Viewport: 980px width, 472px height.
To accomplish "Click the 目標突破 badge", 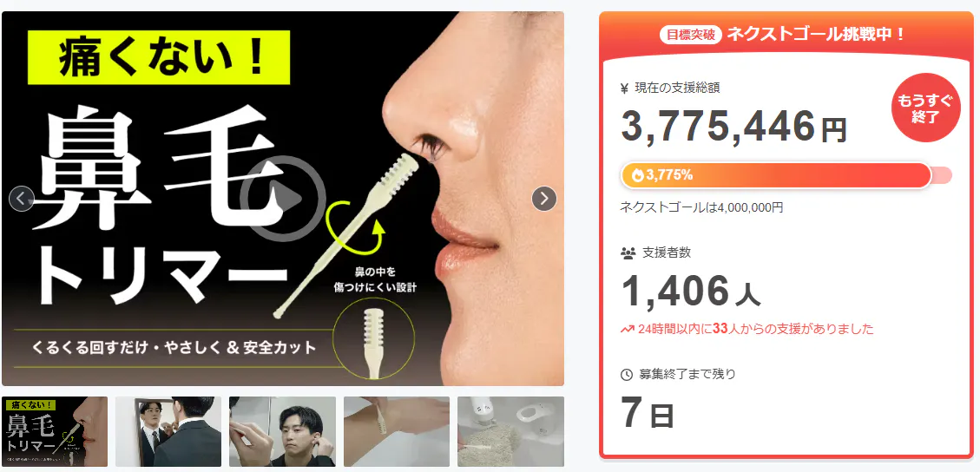I will [x=691, y=35].
